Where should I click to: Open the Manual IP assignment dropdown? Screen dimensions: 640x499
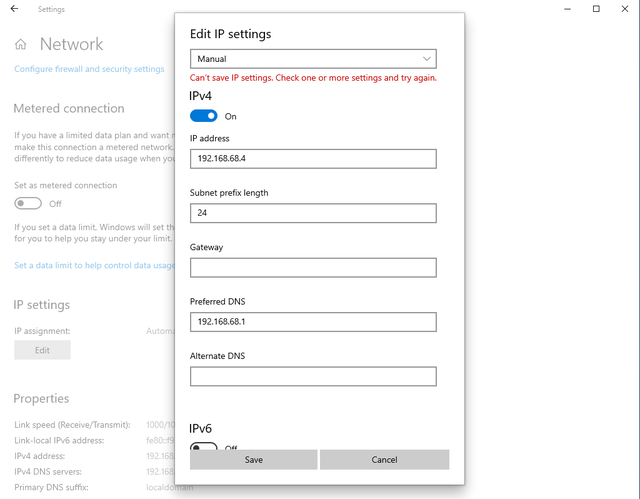(312, 59)
